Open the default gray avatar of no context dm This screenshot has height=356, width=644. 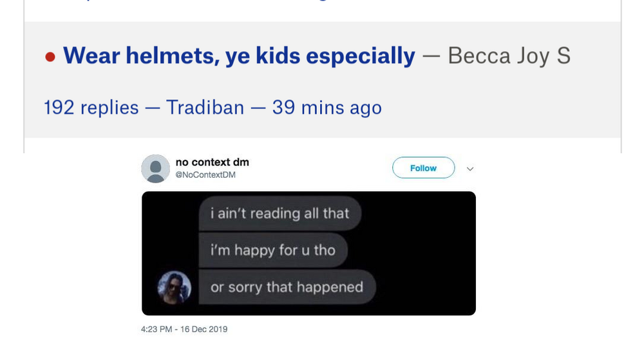pos(156,169)
